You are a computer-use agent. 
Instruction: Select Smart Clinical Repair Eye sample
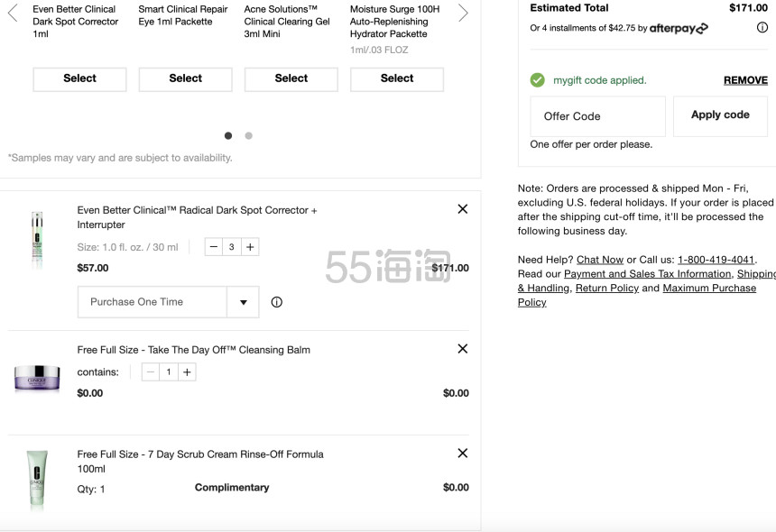click(186, 79)
